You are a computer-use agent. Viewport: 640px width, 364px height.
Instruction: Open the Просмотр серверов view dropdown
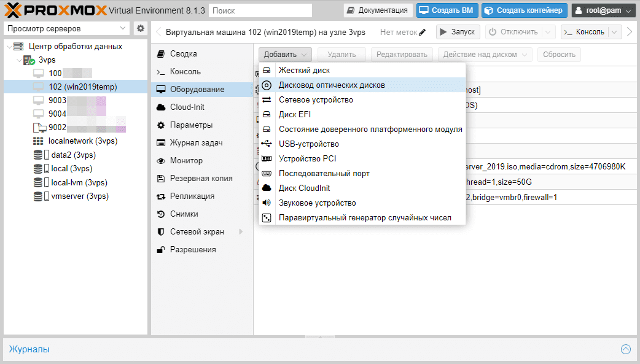coord(66,28)
